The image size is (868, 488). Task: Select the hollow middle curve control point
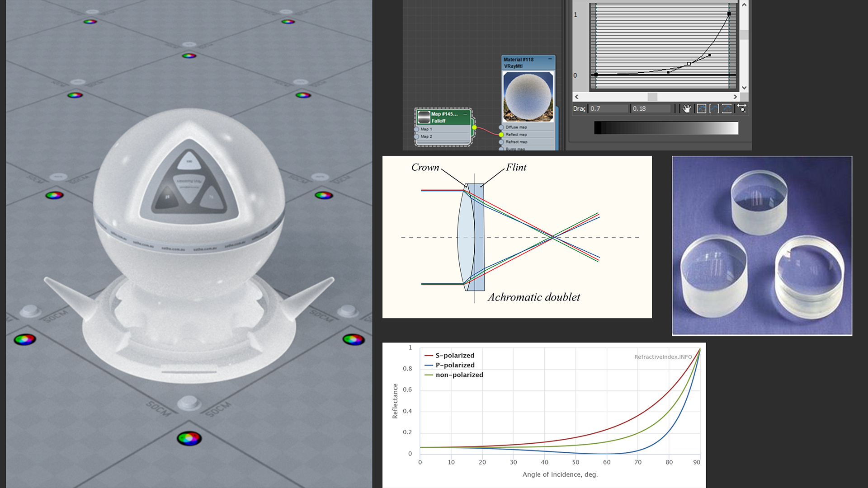(689, 64)
